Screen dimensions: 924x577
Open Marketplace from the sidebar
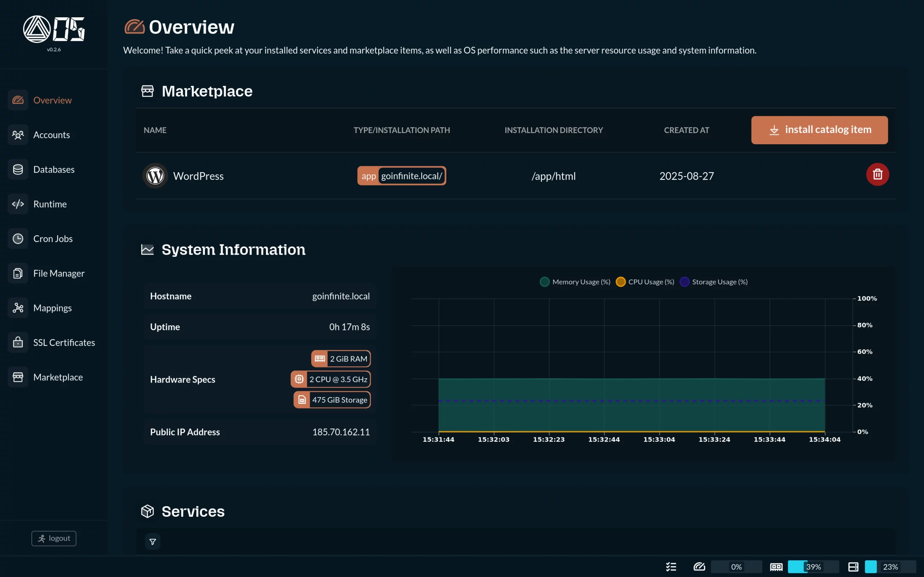point(58,377)
